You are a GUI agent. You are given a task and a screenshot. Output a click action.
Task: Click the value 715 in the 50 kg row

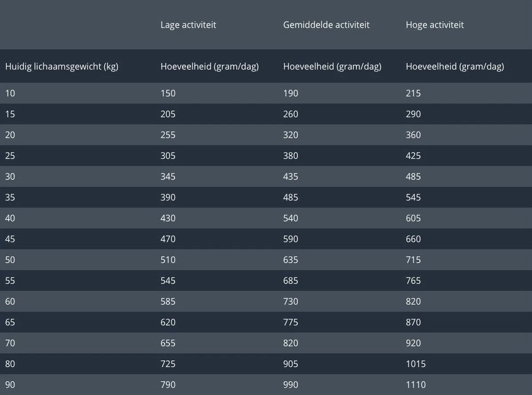[x=413, y=260]
